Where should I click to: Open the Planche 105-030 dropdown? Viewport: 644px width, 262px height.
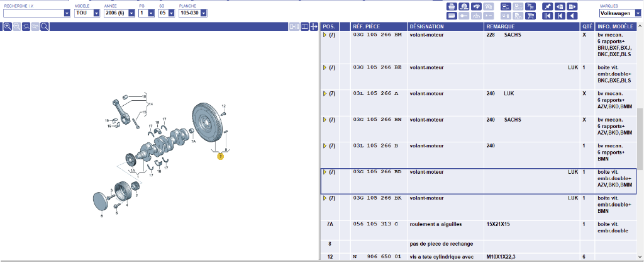212,13
